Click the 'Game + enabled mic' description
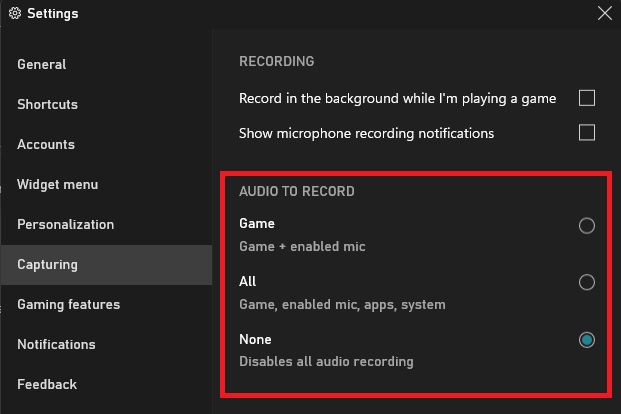Viewport: 621px width, 414px height. pyautogui.click(x=302, y=246)
